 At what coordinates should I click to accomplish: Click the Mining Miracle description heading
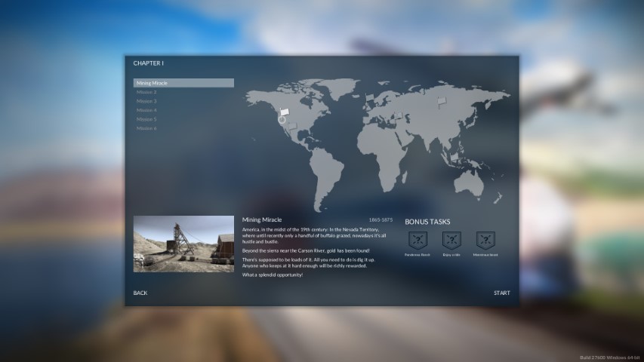(x=262, y=219)
